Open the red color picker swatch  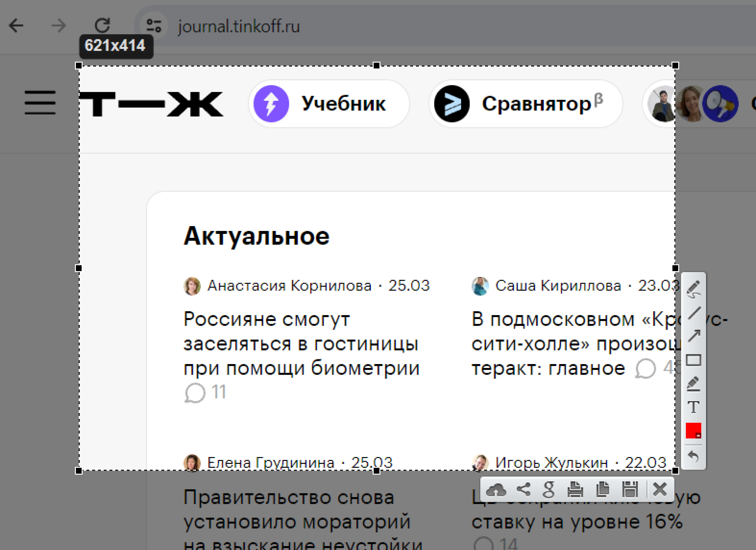694,430
